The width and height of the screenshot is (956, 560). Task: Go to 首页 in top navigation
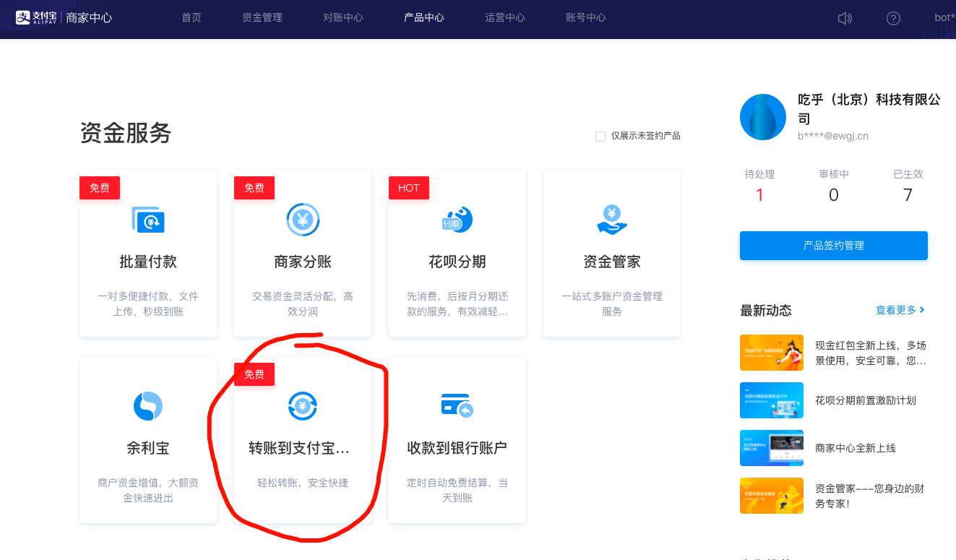click(x=191, y=17)
